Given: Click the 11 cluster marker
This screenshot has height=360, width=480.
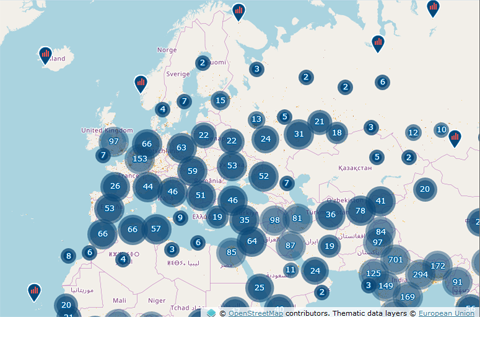Looking at the screenshot, I should [291, 270].
